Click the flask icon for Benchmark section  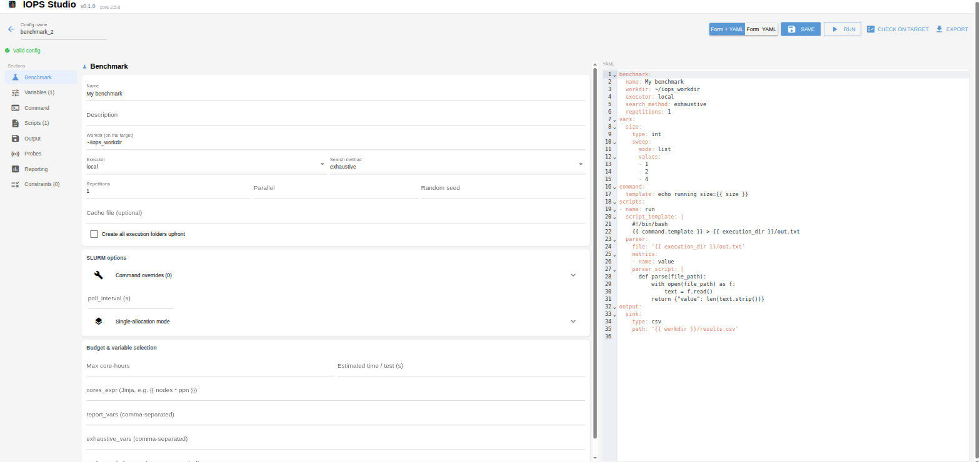click(16, 77)
